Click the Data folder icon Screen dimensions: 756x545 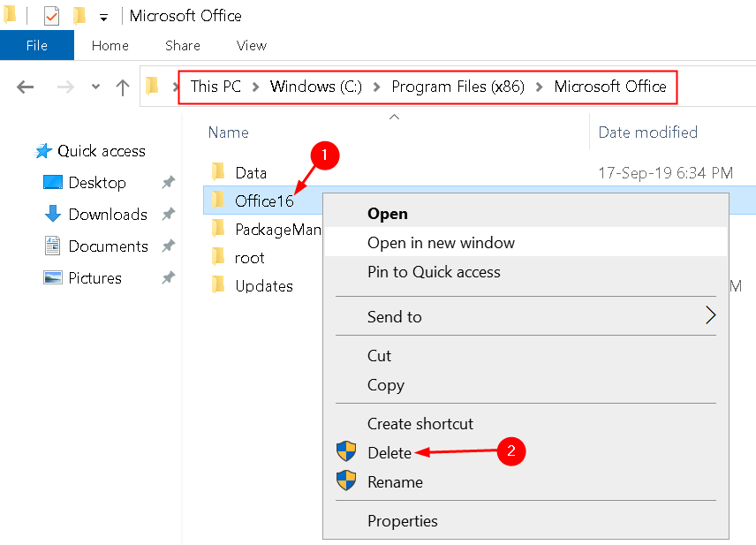tap(218, 171)
